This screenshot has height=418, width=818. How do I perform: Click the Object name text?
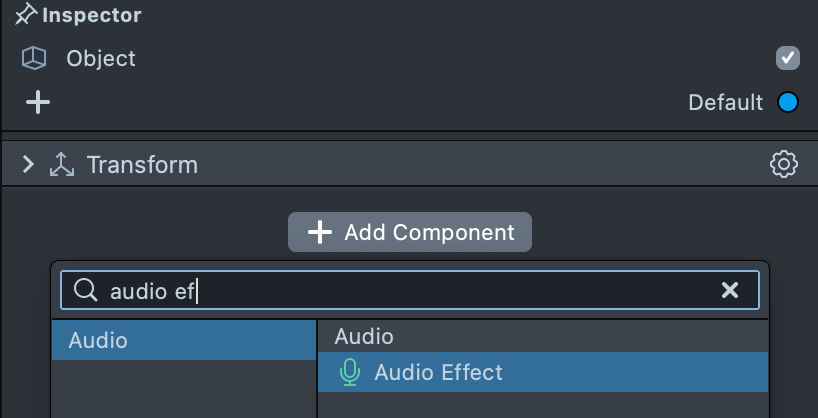pos(101,59)
